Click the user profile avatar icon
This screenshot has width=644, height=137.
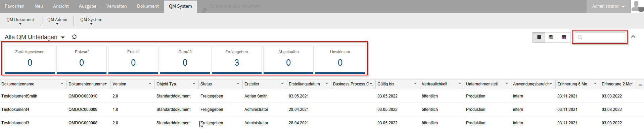point(637,6)
